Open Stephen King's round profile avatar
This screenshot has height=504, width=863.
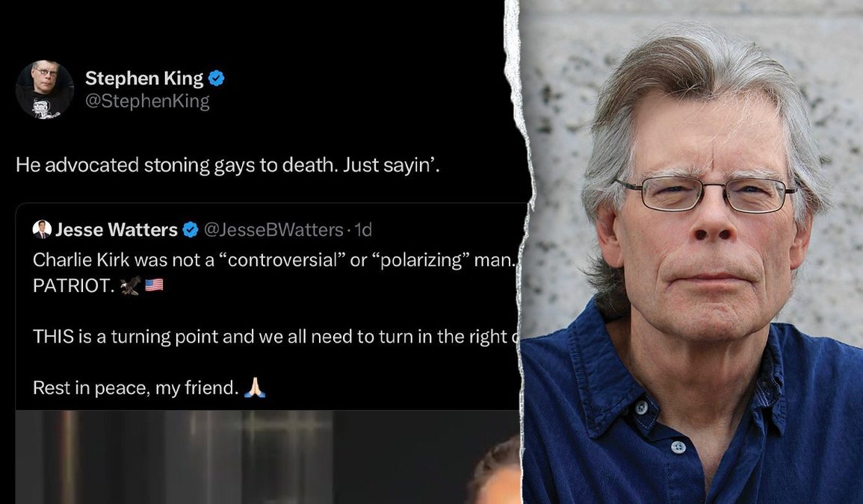tap(45, 89)
